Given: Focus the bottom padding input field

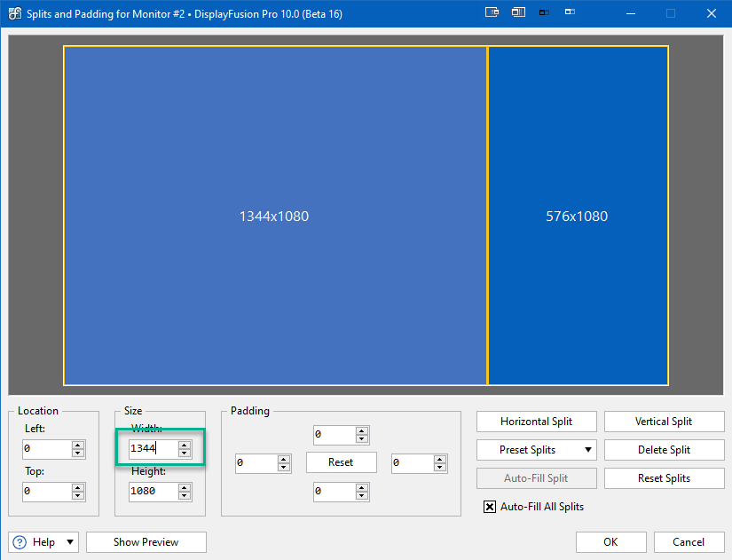Looking at the screenshot, I should tap(335, 492).
